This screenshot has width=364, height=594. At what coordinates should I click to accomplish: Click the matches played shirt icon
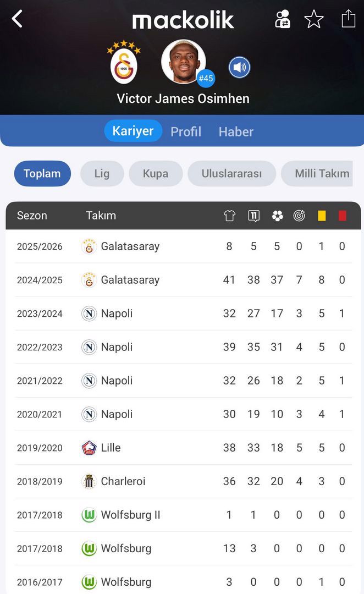pyautogui.click(x=229, y=216)
